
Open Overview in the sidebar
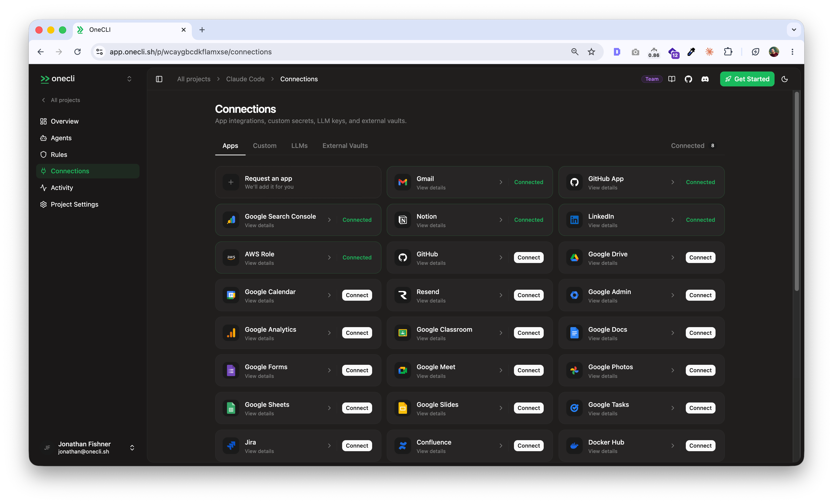click(87, 121)
